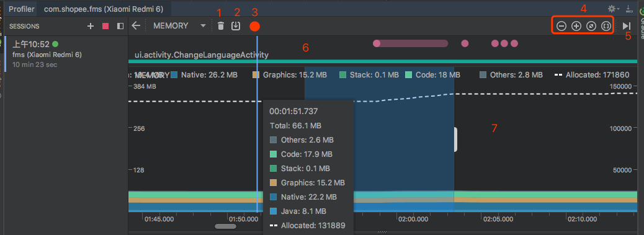Dump Java heap using download icon

pos(235,26)
